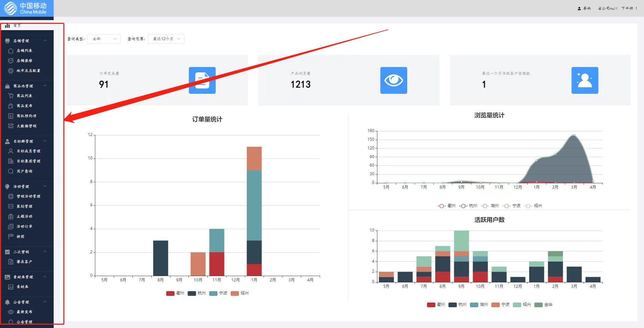Image resolution: width=644 pixels, height=328 pixels.
Task: Toggle 衢州 line in 浏览量统计 legend
Action: pyautogui.click(x=446, y=206)
